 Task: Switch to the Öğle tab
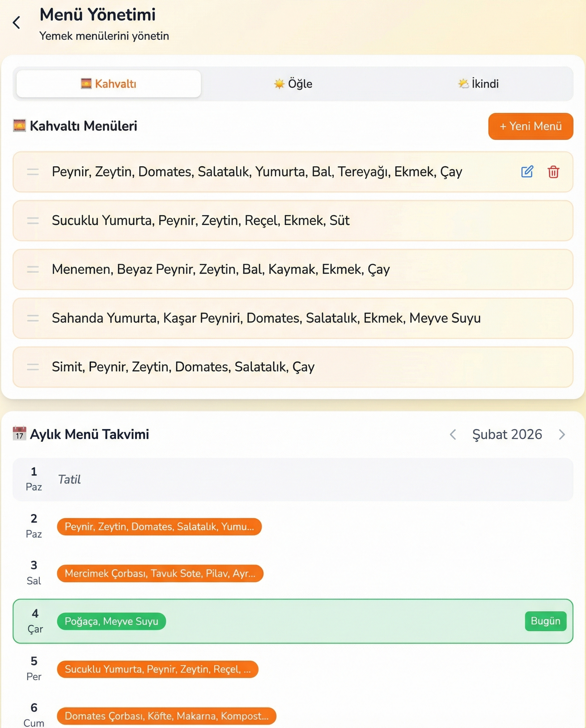point(293,84)
